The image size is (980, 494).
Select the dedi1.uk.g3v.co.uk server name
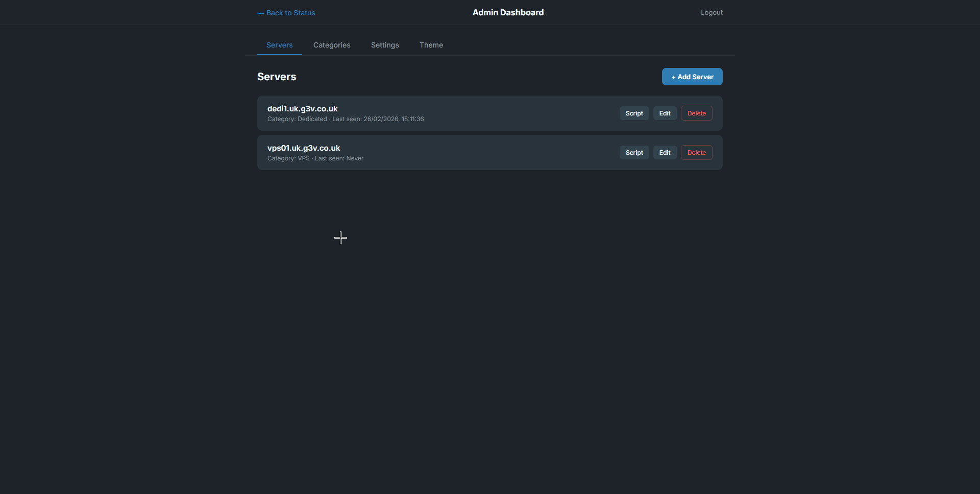coord(303,108)
